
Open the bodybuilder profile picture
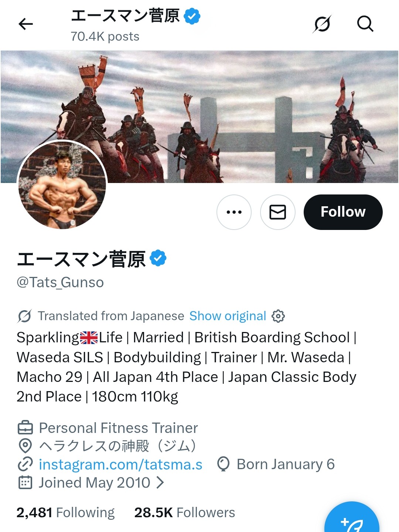click(x=62, y=185)
